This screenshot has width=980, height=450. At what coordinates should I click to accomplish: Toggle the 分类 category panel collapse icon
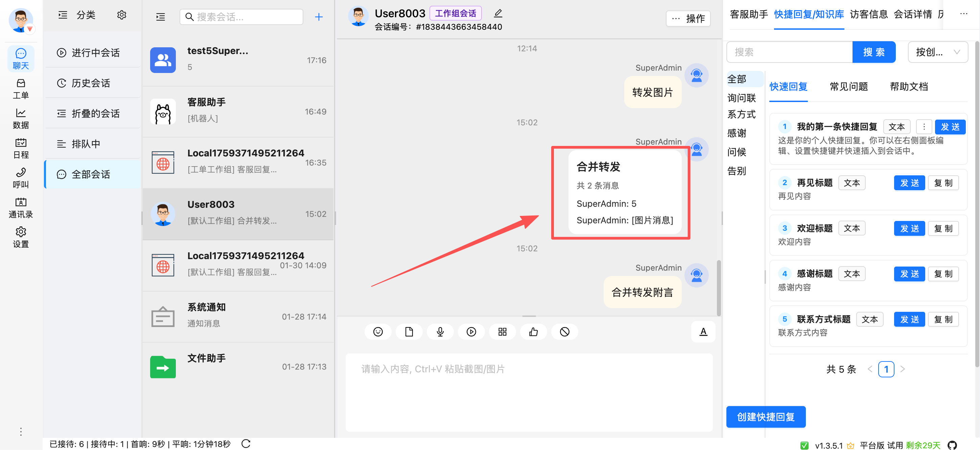(62, 15)
